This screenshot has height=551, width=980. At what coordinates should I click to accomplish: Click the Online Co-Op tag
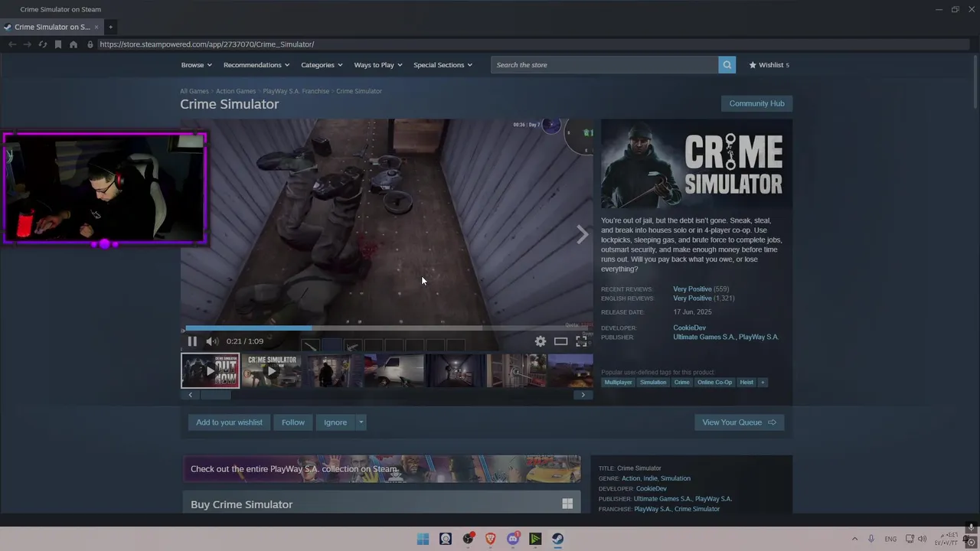point(714,382)
